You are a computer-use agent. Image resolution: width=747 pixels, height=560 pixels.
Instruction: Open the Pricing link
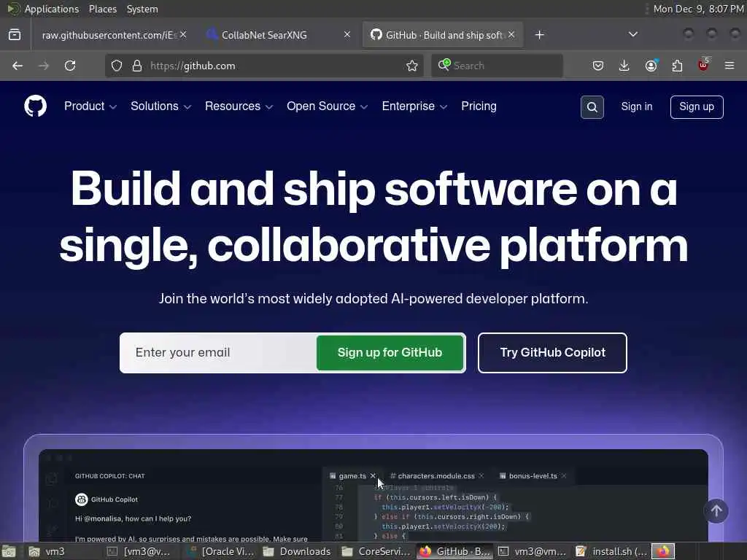click(479, 106)
